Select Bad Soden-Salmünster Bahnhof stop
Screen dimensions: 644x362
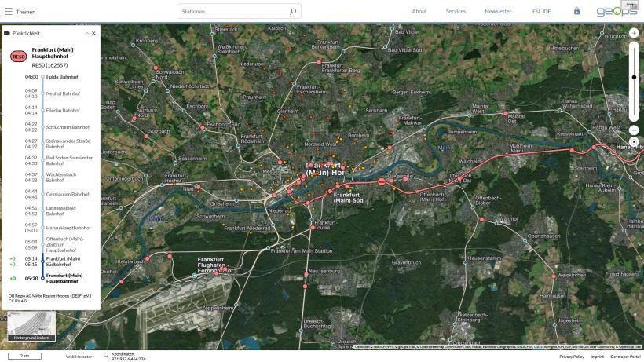pos(69,160)
